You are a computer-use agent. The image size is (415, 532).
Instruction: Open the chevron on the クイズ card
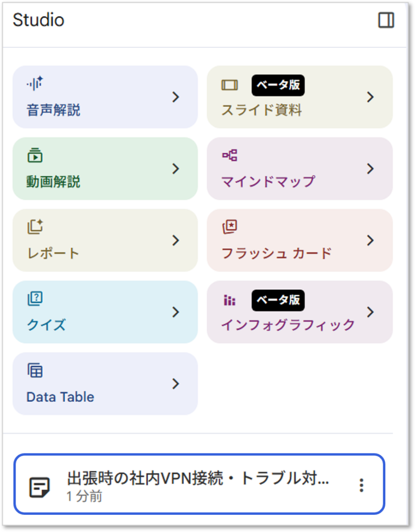pos(176,312)
